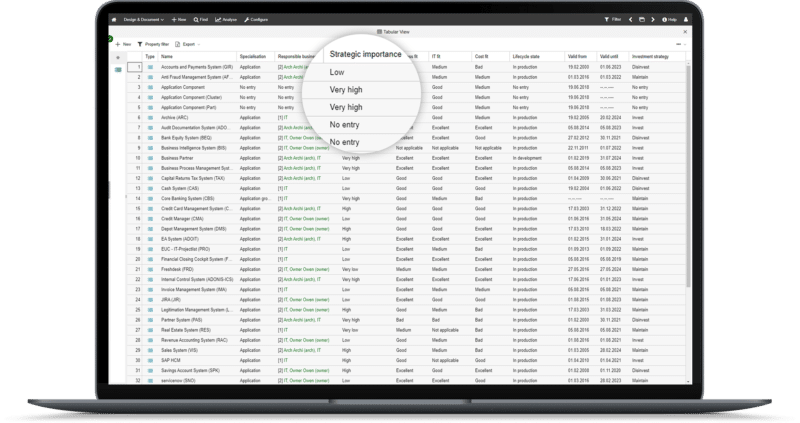Select Invoice Management System (IMA) name
This screenshot has height=423, width=800.
click(x=194, y=289)
